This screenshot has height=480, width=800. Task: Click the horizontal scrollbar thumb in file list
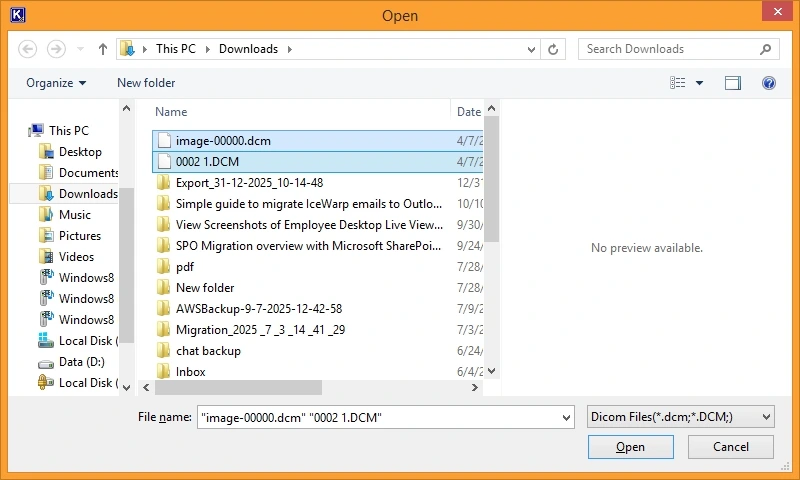point(238,387)
